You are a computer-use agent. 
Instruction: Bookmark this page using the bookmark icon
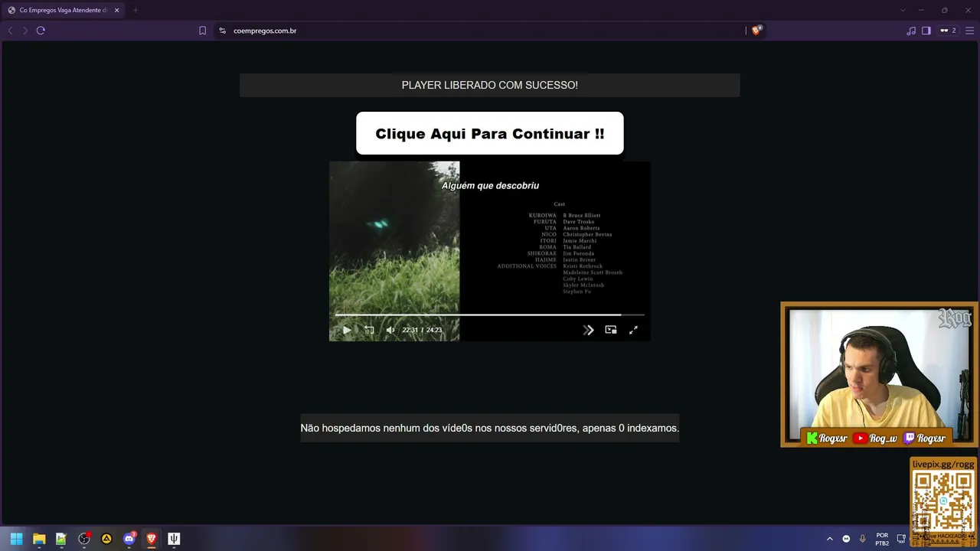pos(202,31)
